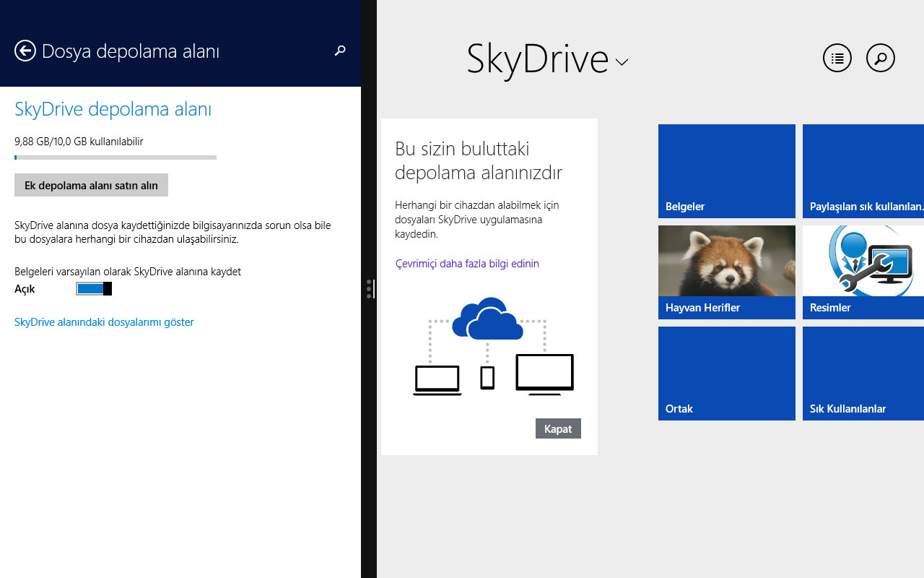Screen dimensions: 924x578
Task: Click the 9,88 GB/10,0 GB kullanılabilir text
Action: click(79, 142)
